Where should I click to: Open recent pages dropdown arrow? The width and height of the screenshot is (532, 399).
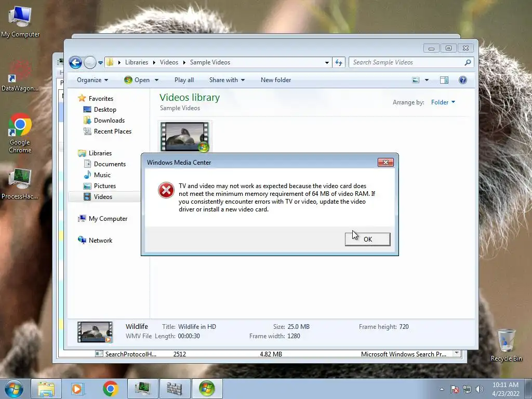pos(100,63)
